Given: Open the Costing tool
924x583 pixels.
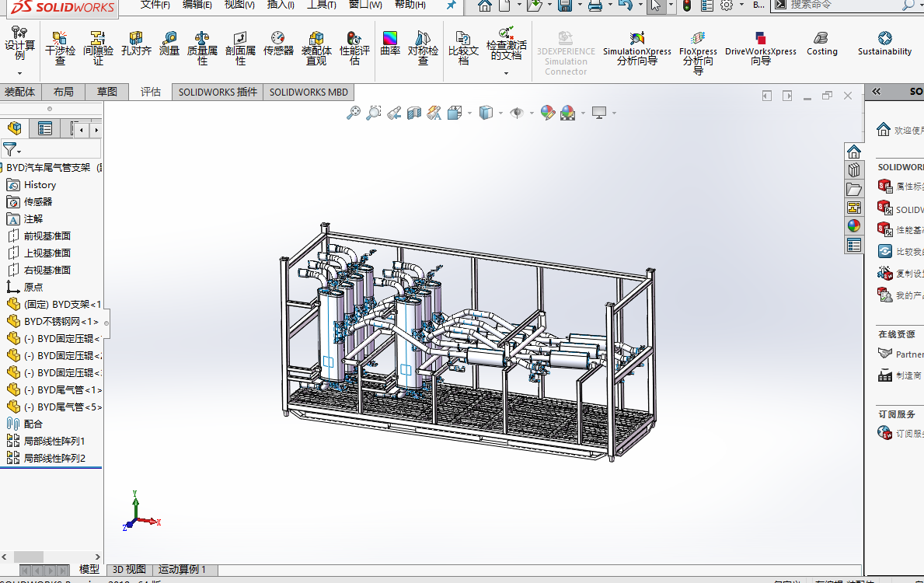Looking at the screenshot, I should coord(821,44).
